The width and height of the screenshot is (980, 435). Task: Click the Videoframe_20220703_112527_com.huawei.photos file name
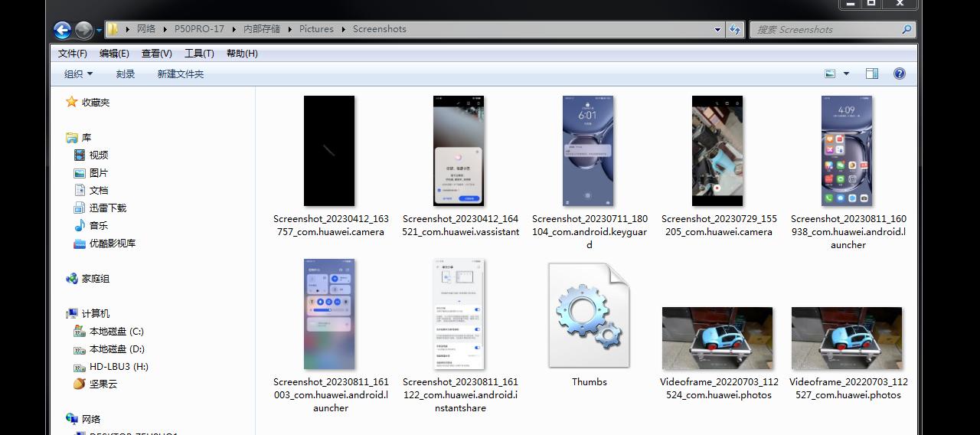tap(848, 388)
